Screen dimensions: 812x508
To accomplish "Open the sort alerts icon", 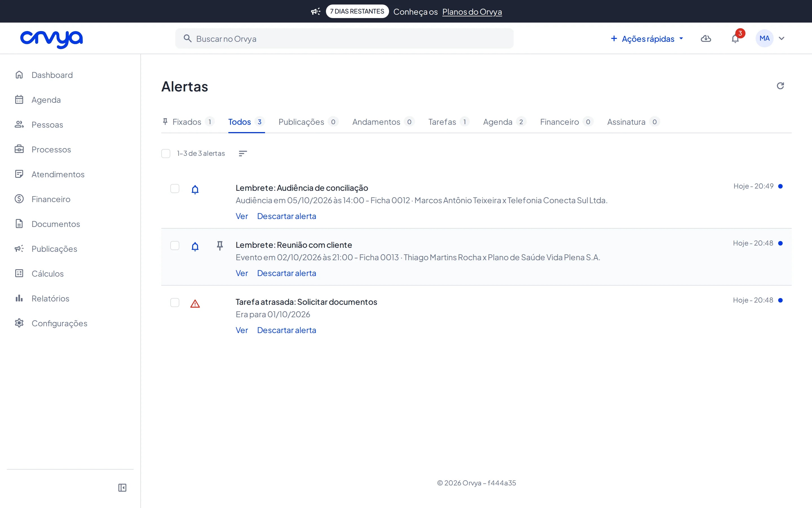I will [x=242, y=154].
